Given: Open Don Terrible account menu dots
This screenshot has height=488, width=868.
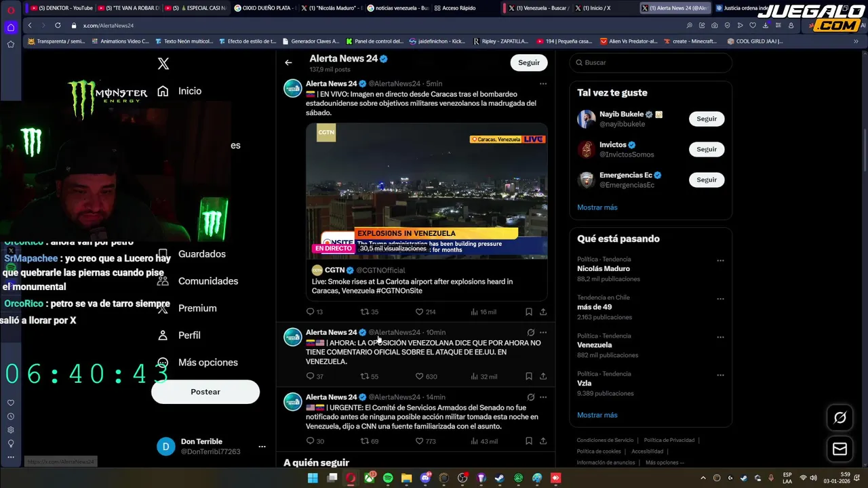Looking at the screenshot, I should pos(262,447).
